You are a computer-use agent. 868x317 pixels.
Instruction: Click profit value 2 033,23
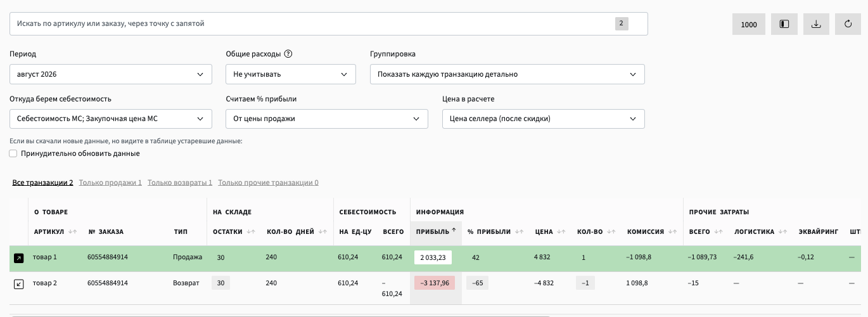point(433,257)
